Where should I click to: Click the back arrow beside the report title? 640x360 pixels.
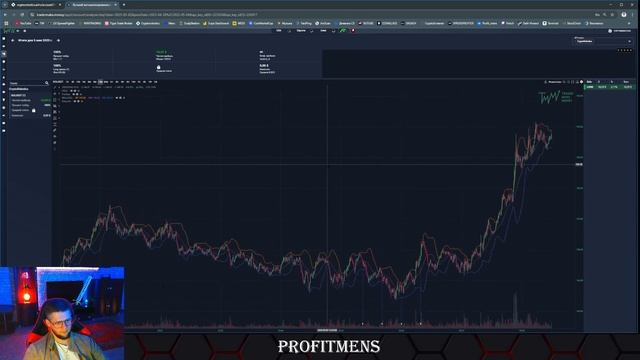click(13, 40)
